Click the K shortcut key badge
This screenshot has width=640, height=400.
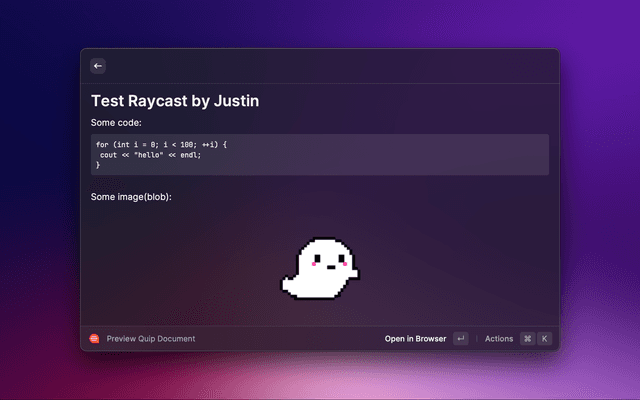[x=545, y=339]
